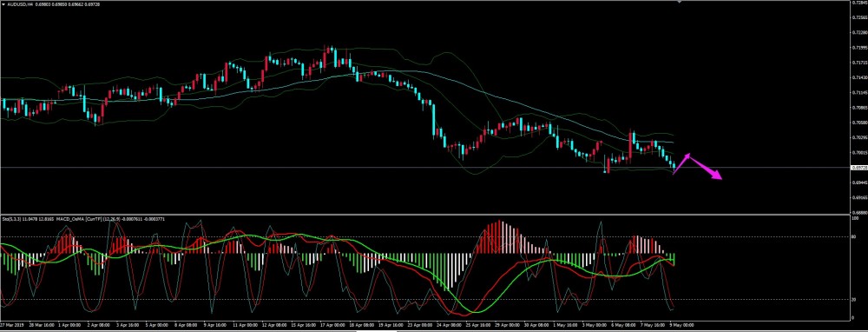Click the 25 Apr 16:00 time label
The image size is (868, 332).
click(477, 325)
